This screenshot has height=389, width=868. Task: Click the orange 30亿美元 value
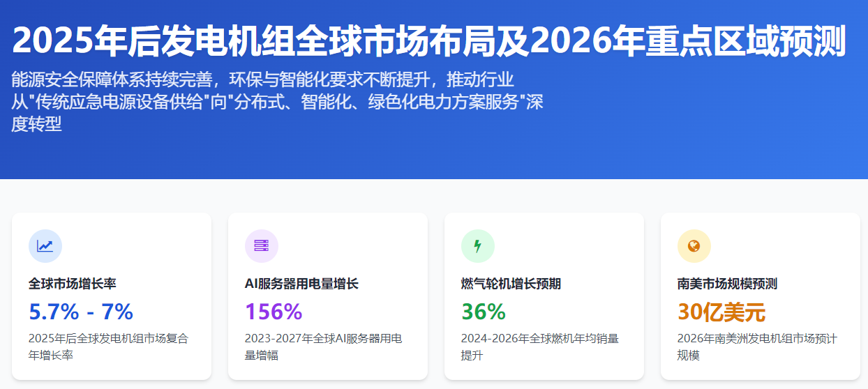(x=721, y=312)
